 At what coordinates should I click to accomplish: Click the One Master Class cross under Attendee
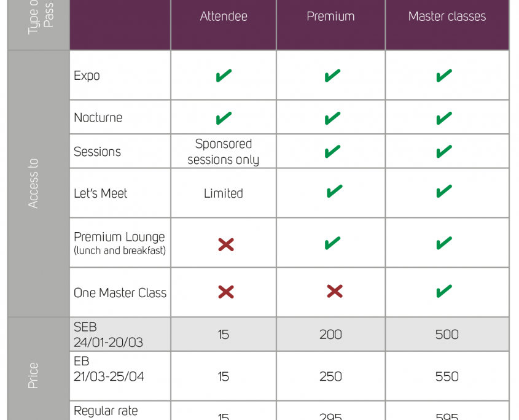[226, 292]
